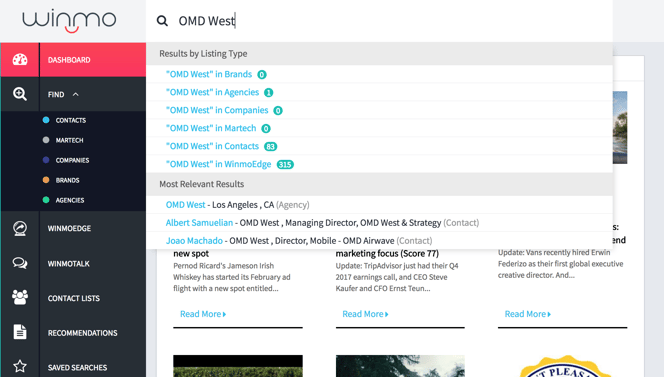
Task: Click the "new spot" article headline
Action: click(191, 253)
